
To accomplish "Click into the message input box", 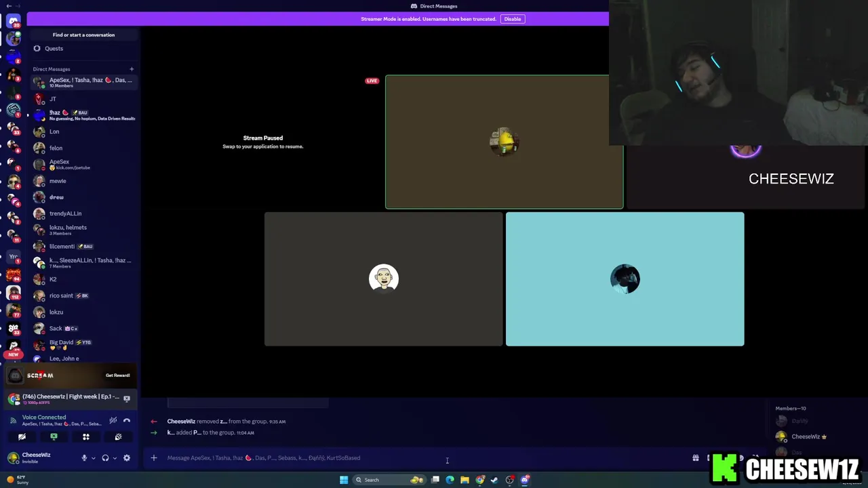I will (x=420, y=458).
